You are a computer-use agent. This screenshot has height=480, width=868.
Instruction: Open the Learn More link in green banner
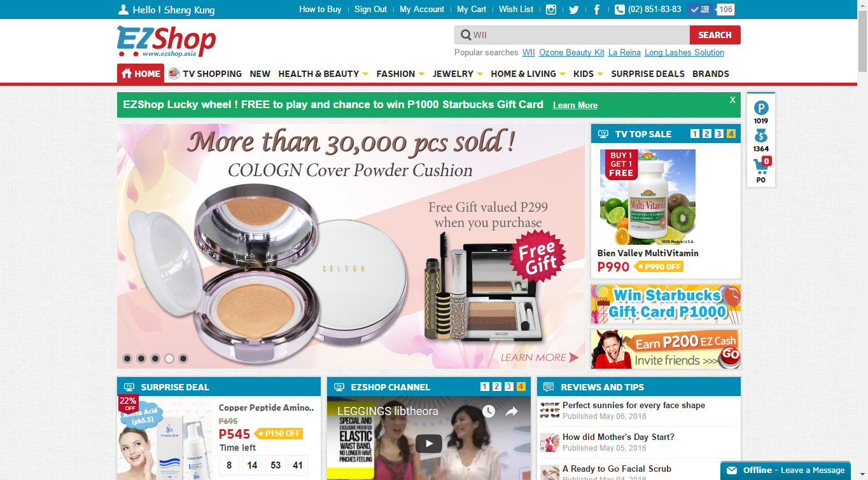point(575,106)
